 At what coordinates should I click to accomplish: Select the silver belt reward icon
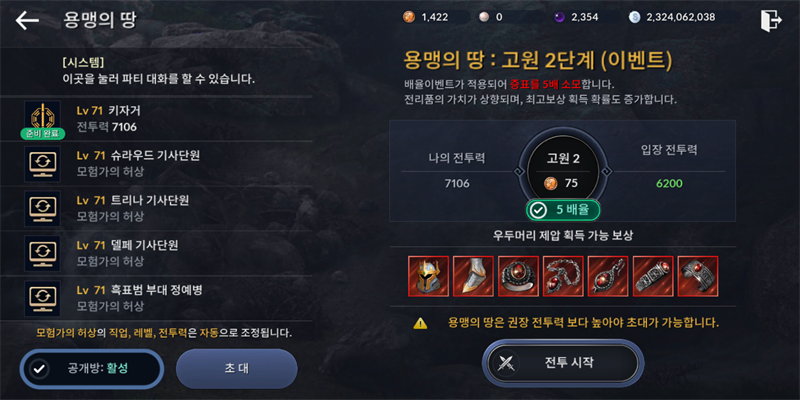tap(653, 276)
